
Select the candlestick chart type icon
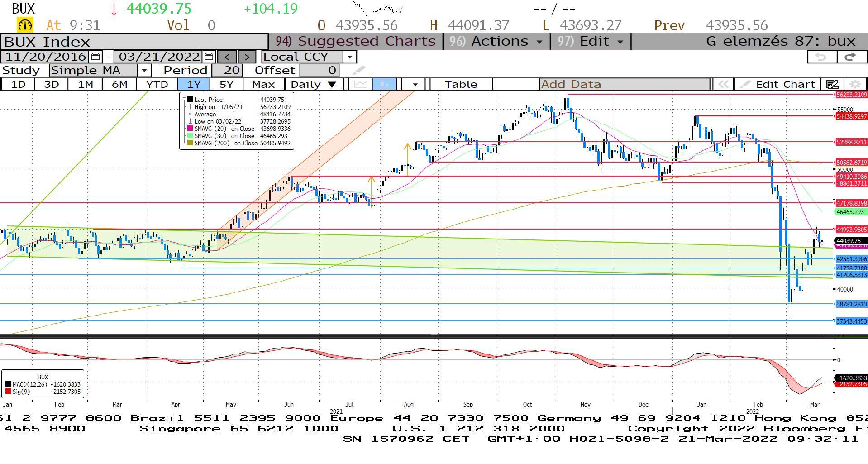[x=385, y=84]
